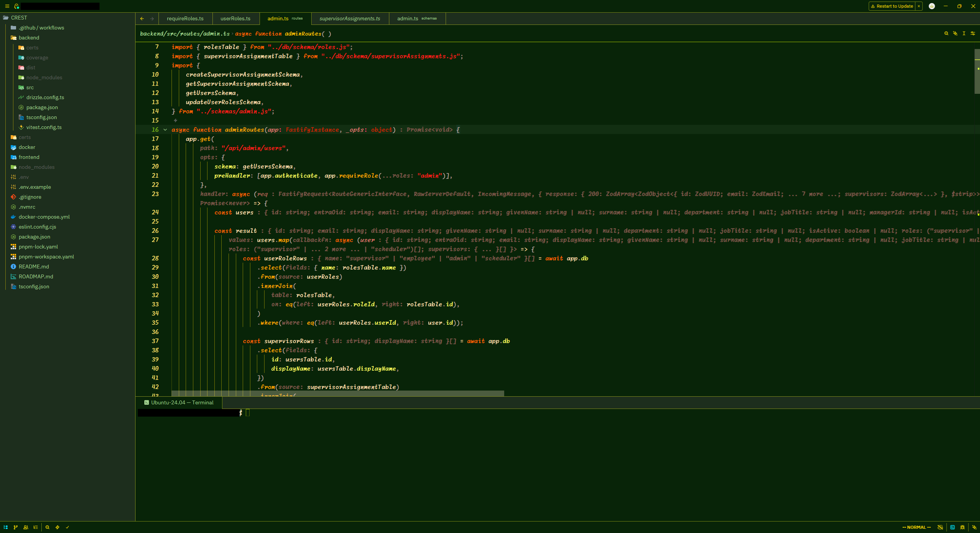Open project search from status bar magnifier
The height and width of the screenshot is (533, 980).
point(47,527)
